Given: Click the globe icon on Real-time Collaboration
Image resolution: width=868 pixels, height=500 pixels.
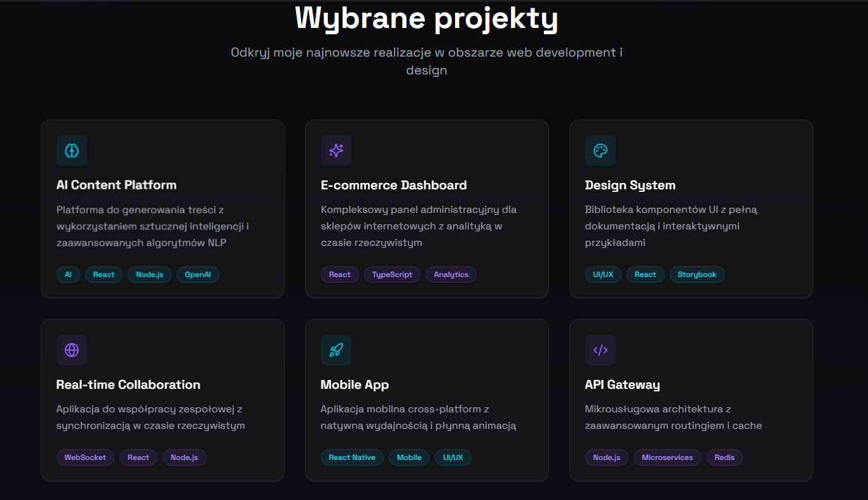Looking at the screenshot, I should [x=72, y=350].
